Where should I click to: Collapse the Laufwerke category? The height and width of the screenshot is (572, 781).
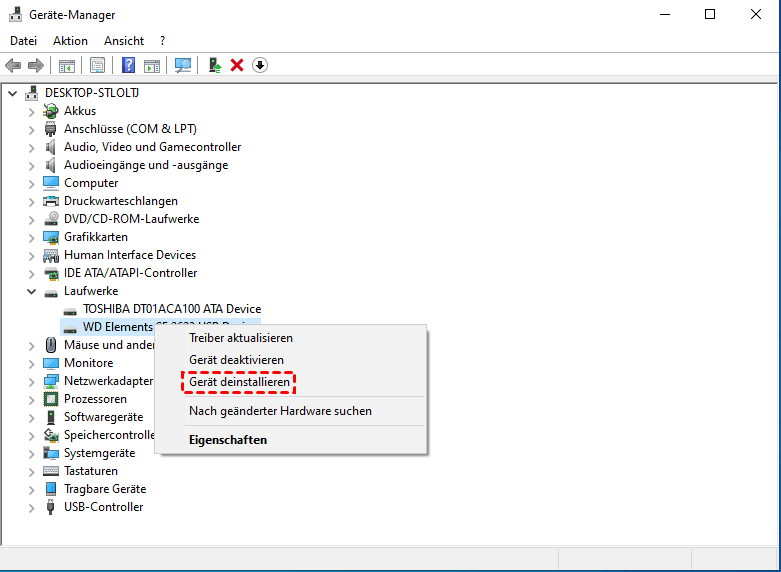[x=31, y=291]
